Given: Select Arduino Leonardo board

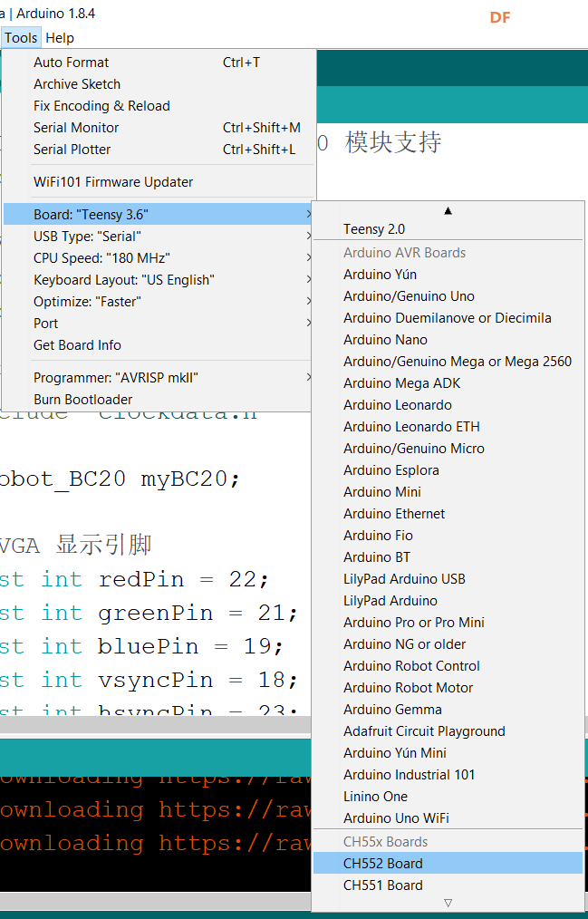Looking at the screenshot, I should 448,404.
